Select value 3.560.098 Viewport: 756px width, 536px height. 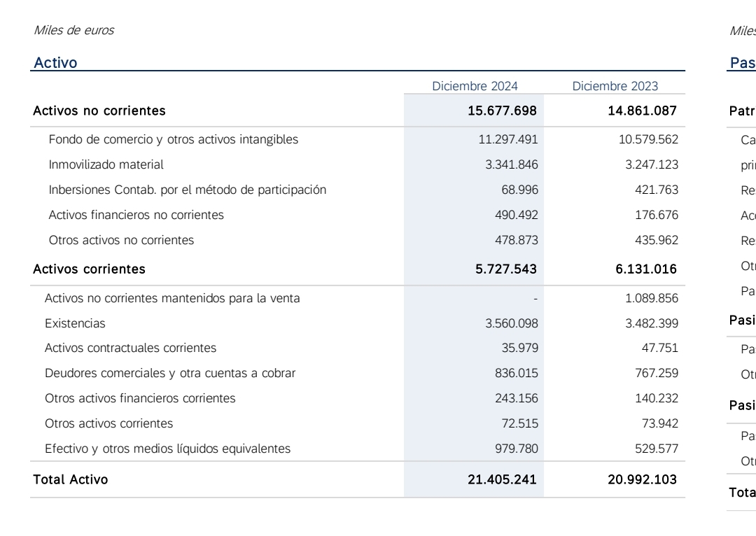coord(512,323)
